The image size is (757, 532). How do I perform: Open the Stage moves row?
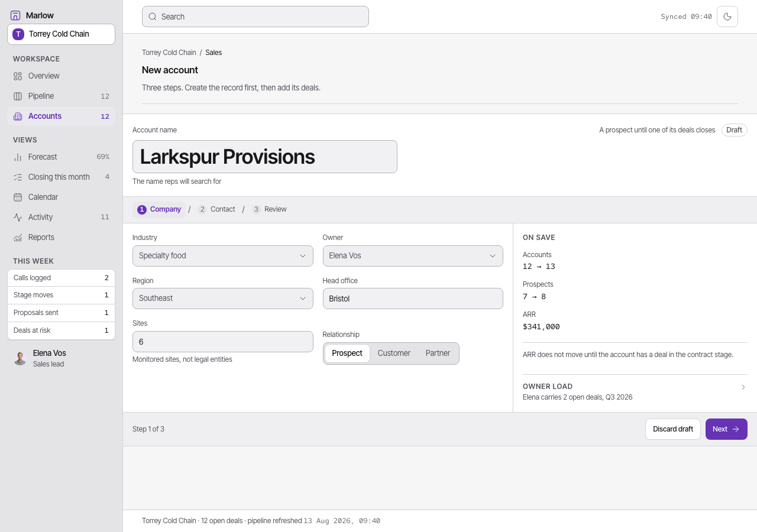point(61,295)
